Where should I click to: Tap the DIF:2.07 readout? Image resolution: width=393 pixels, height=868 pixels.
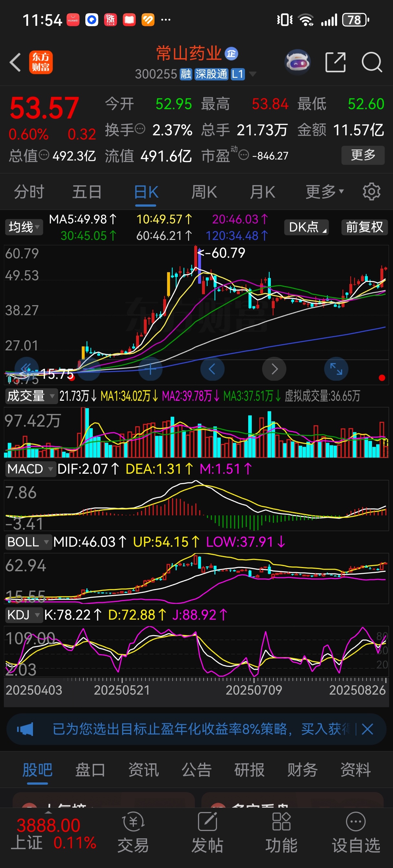click(x=88, y=469)
